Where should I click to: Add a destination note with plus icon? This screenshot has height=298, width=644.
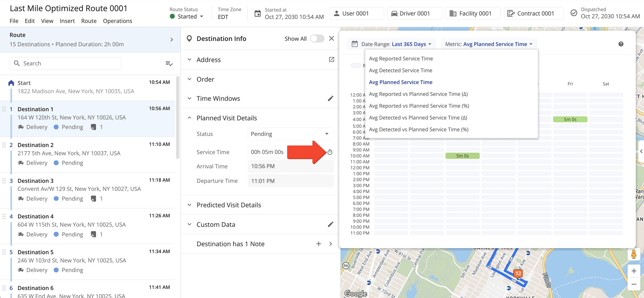pyautogui.click(x=318, y=244)
